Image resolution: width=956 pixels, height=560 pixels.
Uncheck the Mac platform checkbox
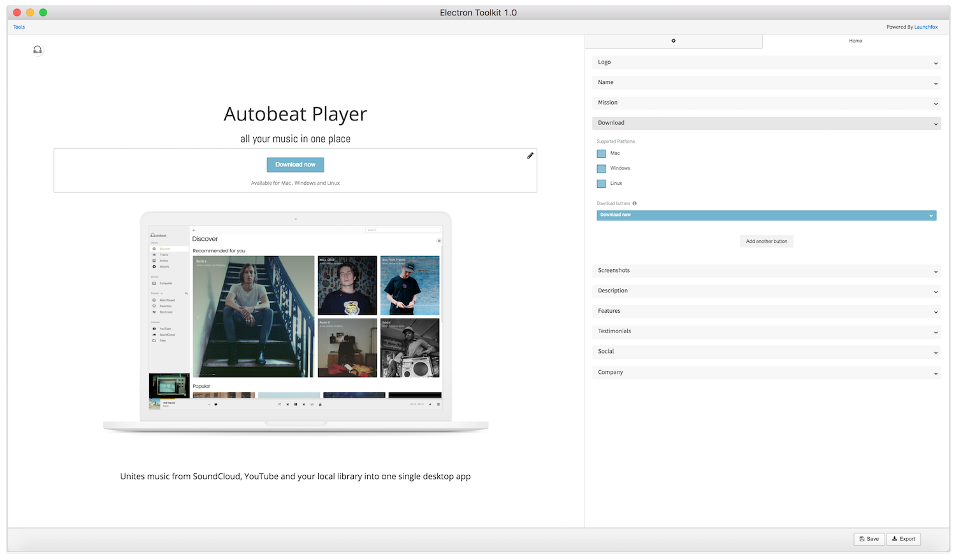tap(601, 154)
